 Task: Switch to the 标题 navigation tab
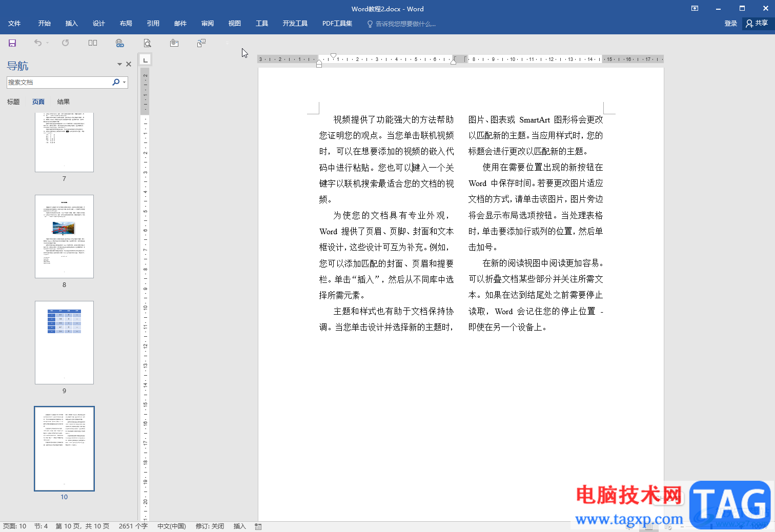coord(13,102)
